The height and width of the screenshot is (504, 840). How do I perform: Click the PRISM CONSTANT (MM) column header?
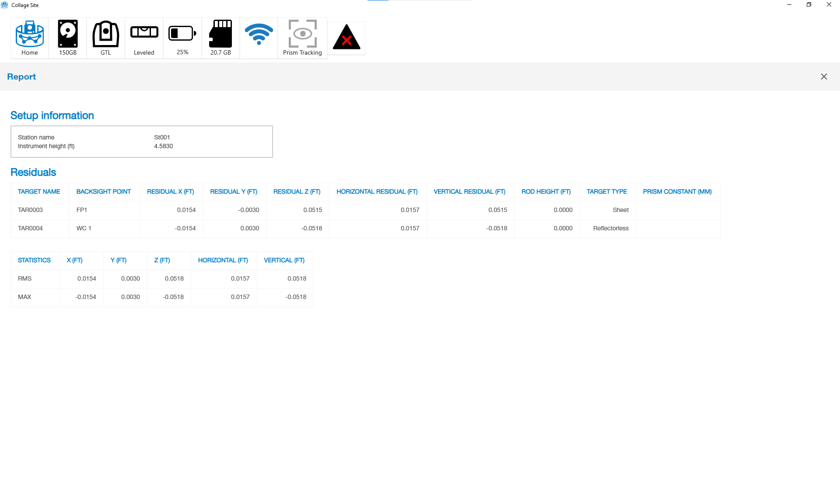pos(677,191)
